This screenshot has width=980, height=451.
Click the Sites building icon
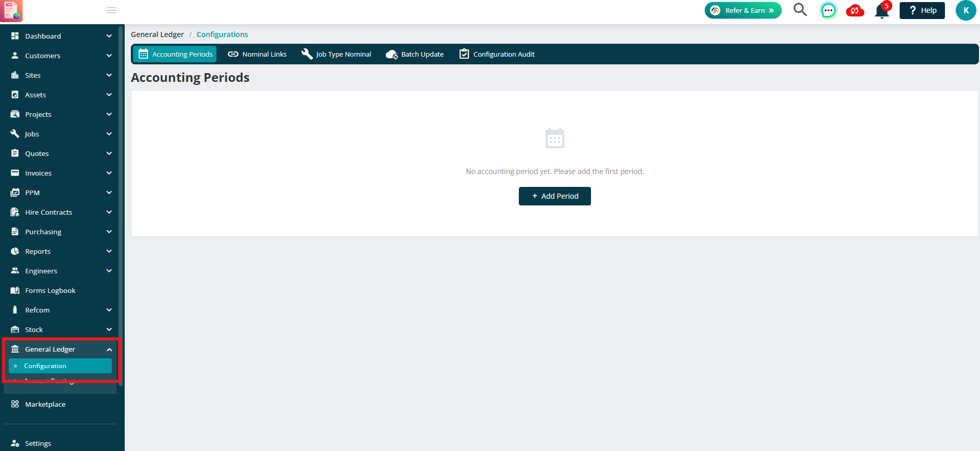15,75
